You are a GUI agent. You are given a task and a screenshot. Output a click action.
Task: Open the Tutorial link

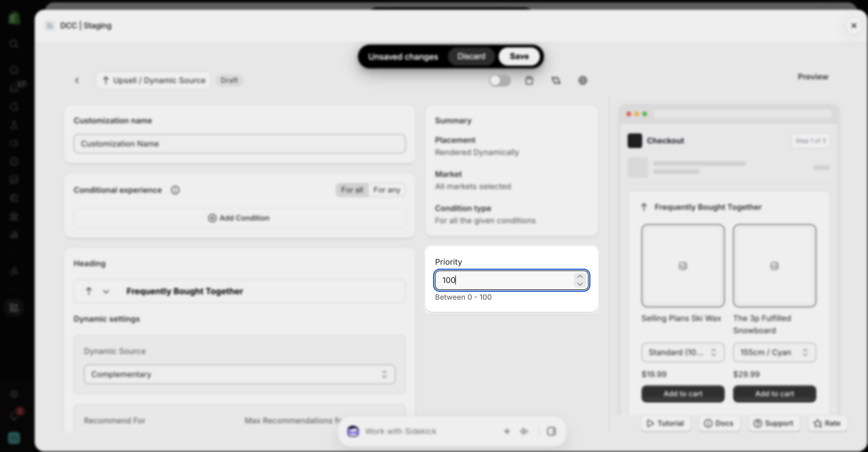tap(665, 423)
